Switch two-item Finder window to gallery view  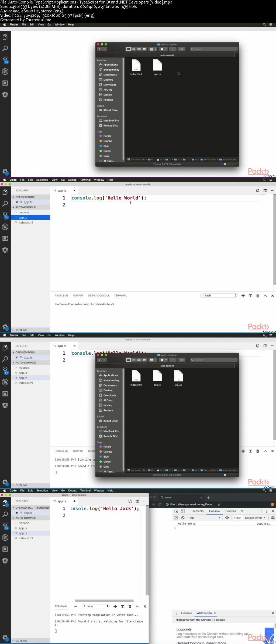point(144,49)
